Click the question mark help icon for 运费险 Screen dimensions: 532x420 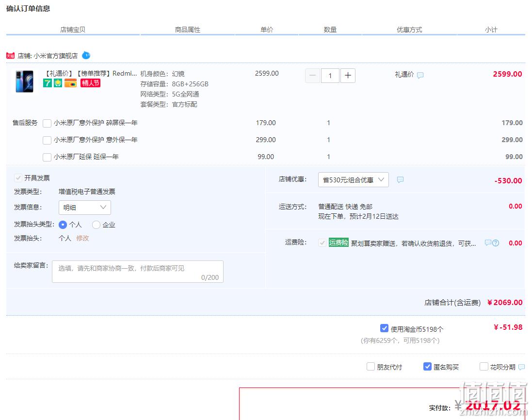496,243
